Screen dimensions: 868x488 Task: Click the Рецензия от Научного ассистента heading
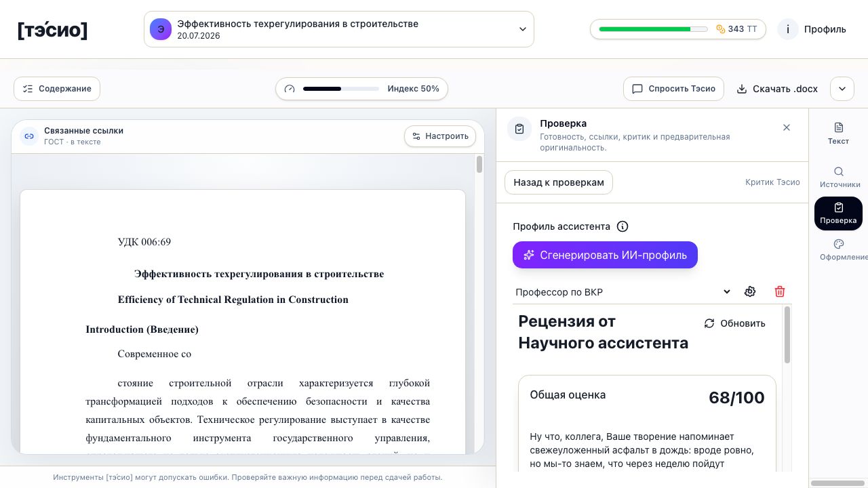pos(603,332)
